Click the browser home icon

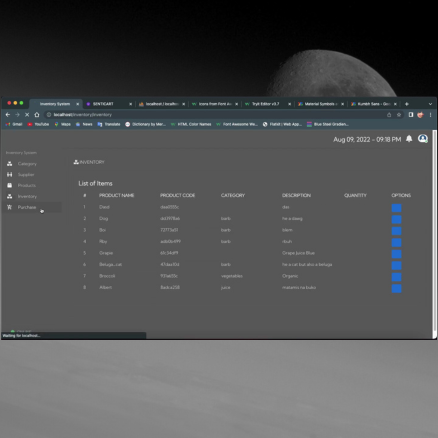[37, 115]
